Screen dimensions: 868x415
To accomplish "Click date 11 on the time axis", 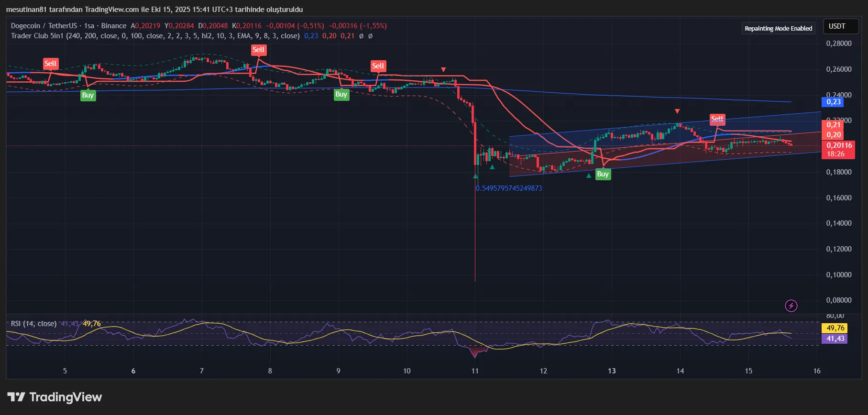I will click(x=475, y=371).
